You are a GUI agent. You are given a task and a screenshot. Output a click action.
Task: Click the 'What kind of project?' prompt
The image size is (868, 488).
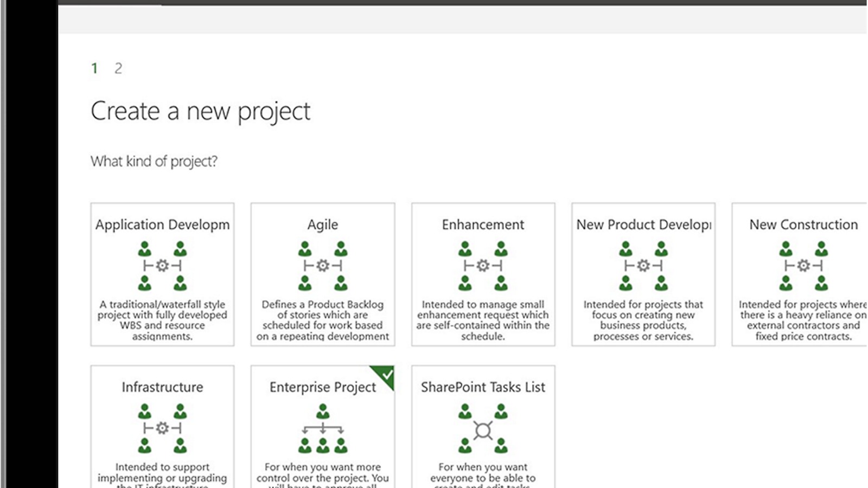(x=154, y=162)
